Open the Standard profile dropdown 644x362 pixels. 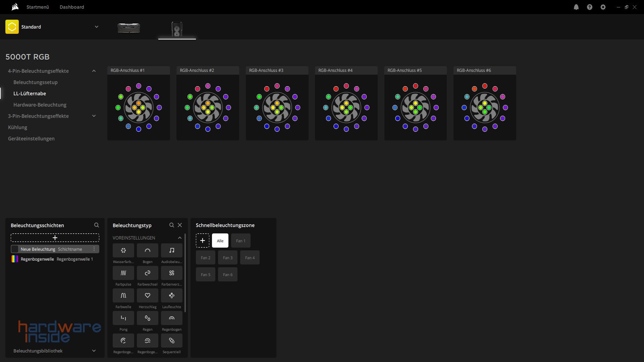(96, 27)
